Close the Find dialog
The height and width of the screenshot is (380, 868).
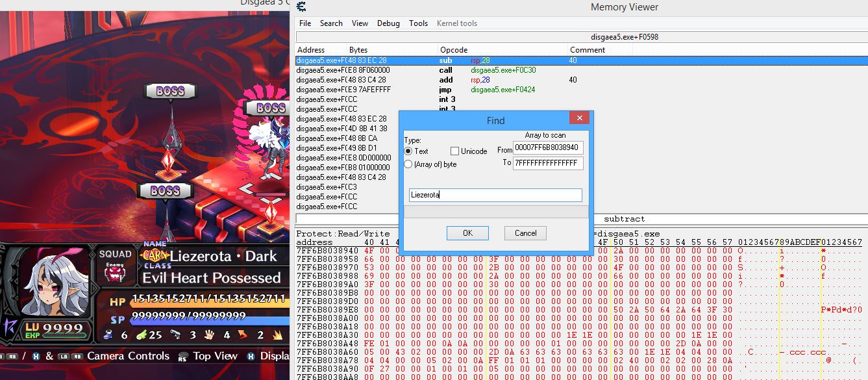(578, 118)
